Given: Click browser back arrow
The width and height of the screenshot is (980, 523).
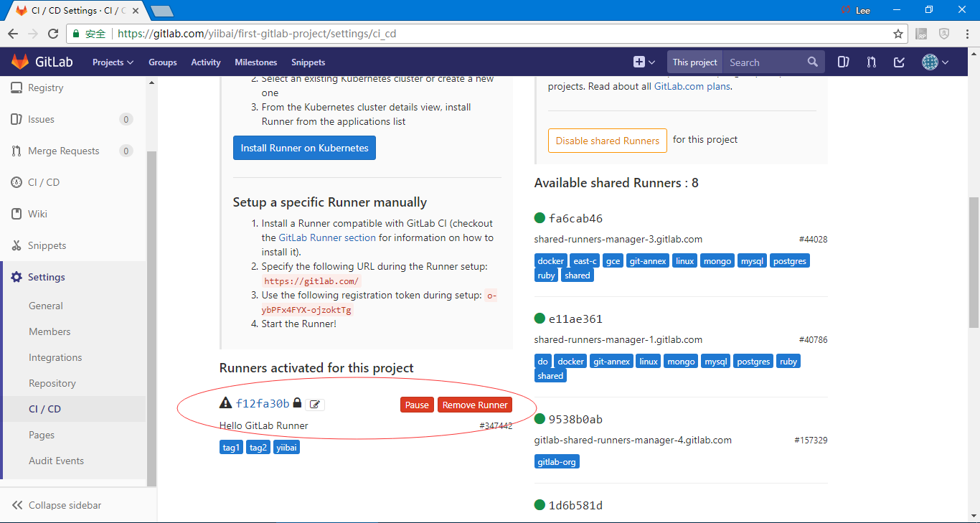Looking at the screenshot, I should click(x=13, y=34).
